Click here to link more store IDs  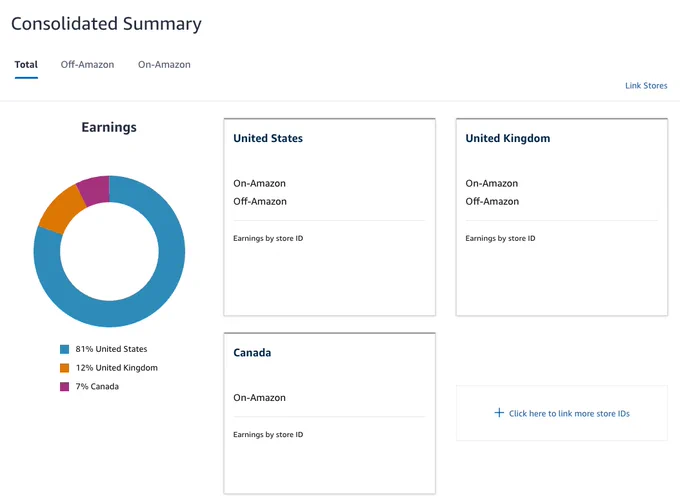point(569,413)
